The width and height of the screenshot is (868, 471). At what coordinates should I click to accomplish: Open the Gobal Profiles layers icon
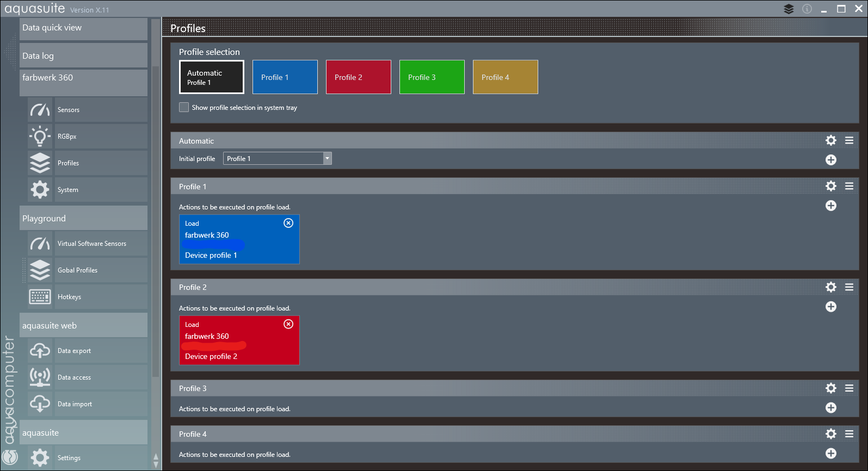(x=40, y=270)
